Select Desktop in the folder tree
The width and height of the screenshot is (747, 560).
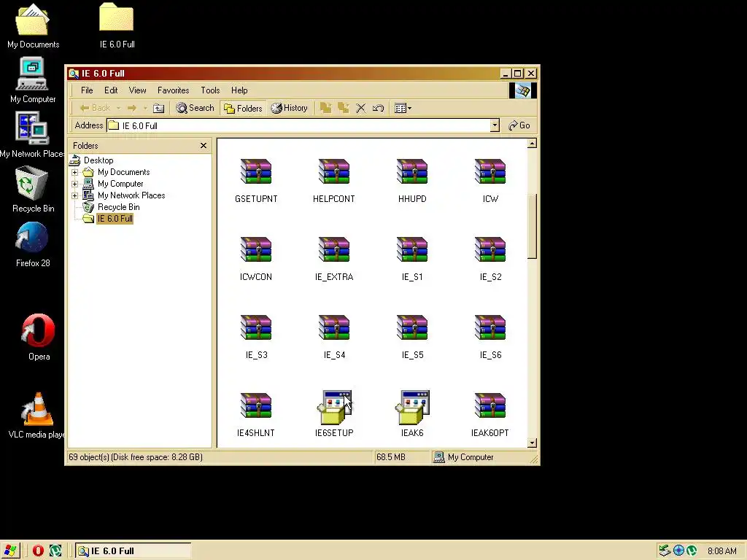tap(98, 160)
